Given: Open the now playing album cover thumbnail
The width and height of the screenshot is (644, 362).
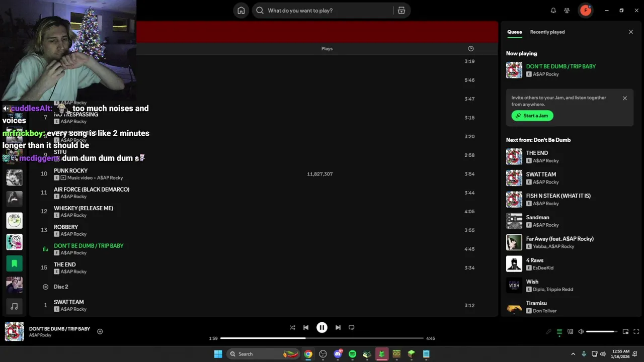Looking at the screenshot, I should (x=14, y=332).
